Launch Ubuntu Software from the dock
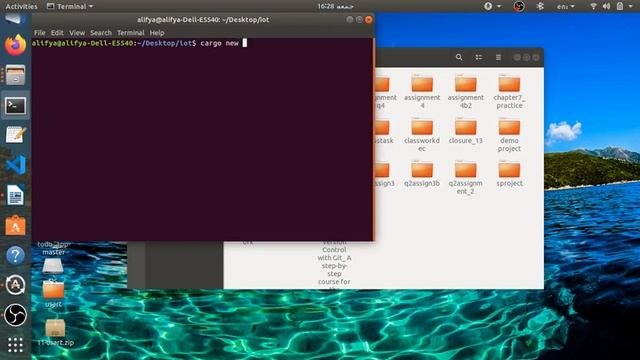640x360 pixels. [x=15, y=226]
